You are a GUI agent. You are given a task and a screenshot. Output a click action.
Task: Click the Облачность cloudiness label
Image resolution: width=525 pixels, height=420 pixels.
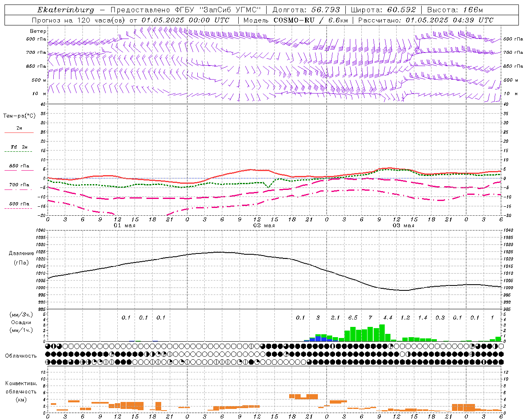pos(21,356)
